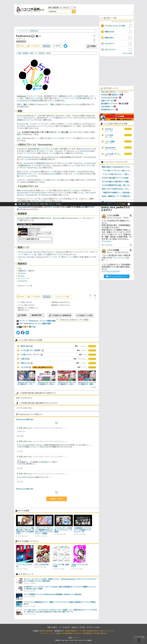The height and width of the screenshot is (644, 147).
Task: Click the ほめる button beside ウォッチリストに追加
Action: 21,297
